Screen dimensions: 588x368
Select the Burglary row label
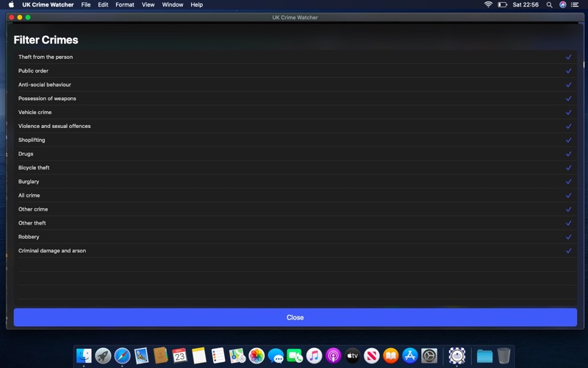tap(29, 182)
